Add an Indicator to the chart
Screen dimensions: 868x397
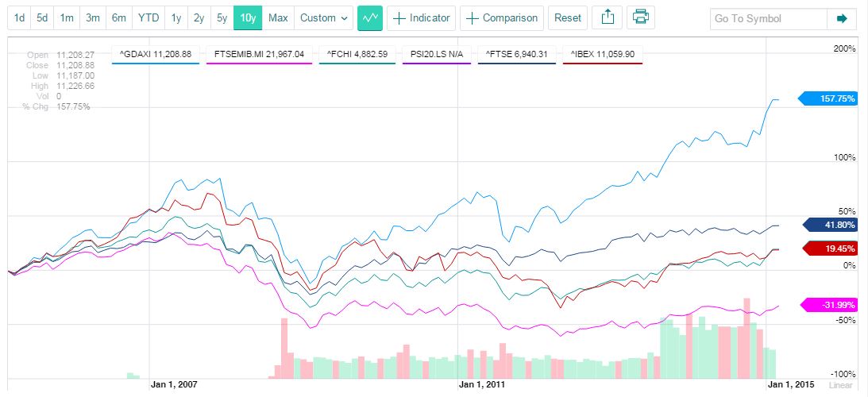click(422, 17)
